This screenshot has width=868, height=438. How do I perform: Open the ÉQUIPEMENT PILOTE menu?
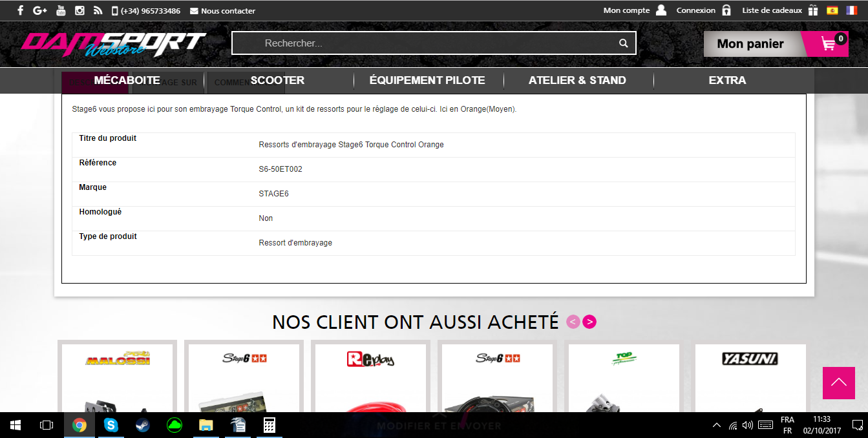(427, 80)
